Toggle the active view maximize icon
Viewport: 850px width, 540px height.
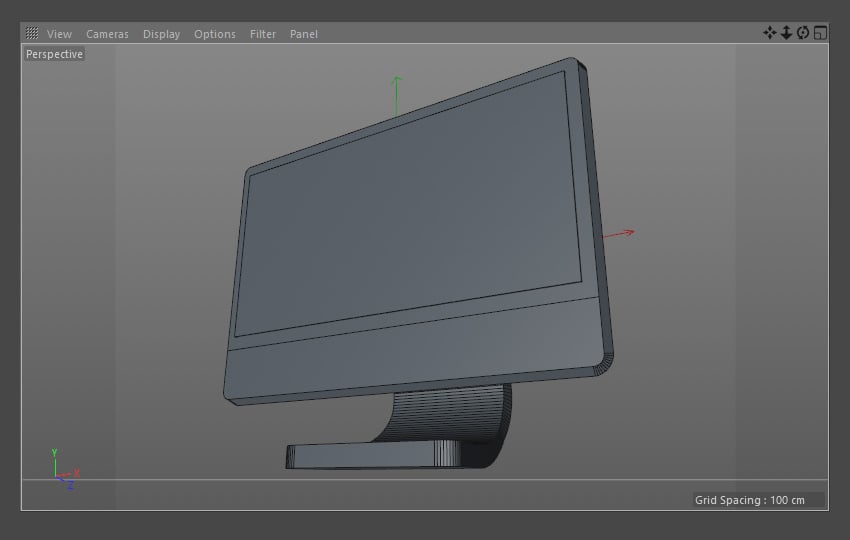tap(820, 33)
